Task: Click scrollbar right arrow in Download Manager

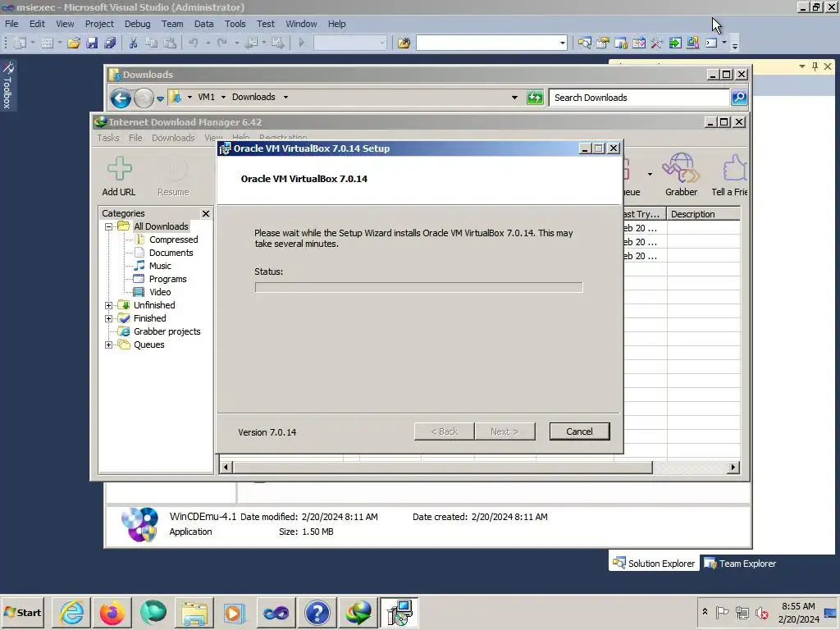Action: (733, 467)
